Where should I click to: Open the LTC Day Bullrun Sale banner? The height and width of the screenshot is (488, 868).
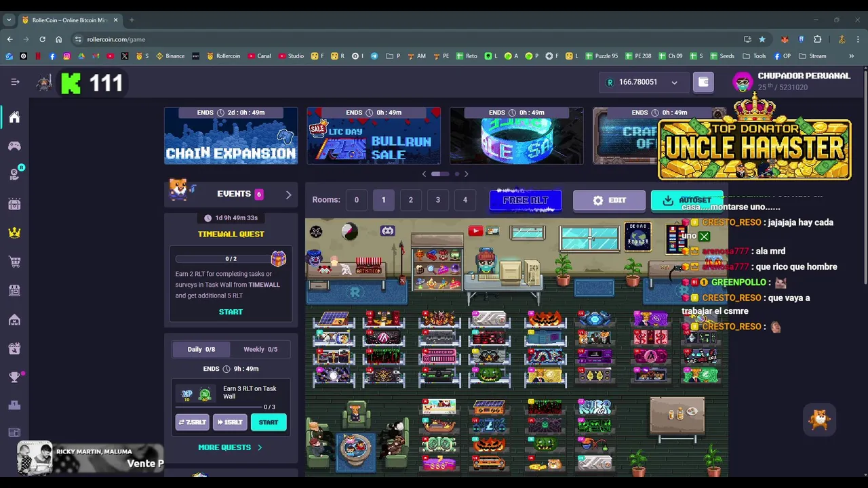[374, 136]
